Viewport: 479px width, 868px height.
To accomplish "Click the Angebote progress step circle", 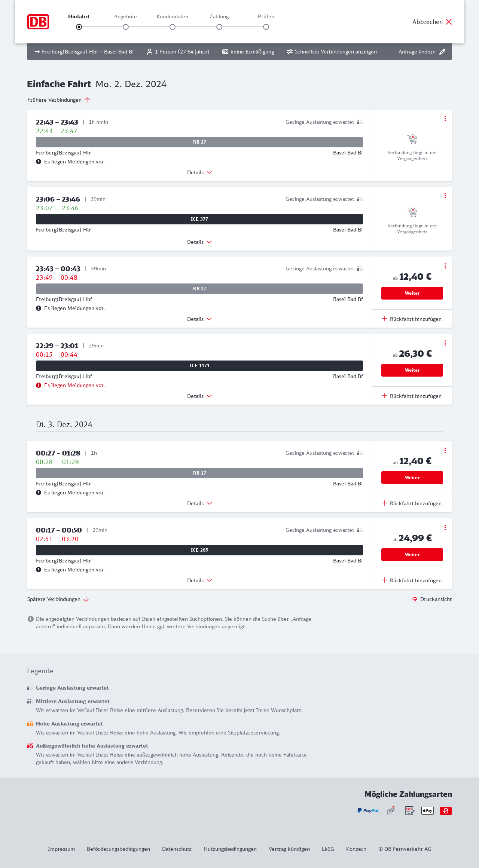I will (x=126, y=27).
